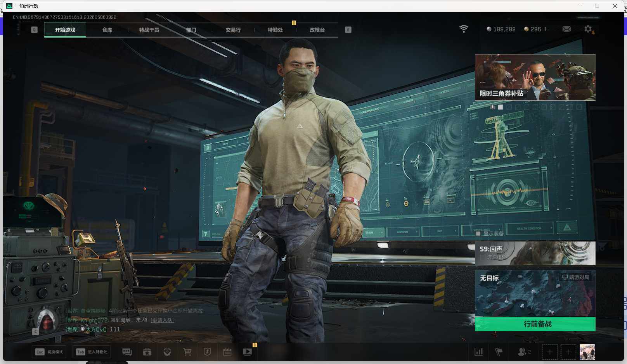
Task: Go to the 部门 tab
Action: [191, 30]
